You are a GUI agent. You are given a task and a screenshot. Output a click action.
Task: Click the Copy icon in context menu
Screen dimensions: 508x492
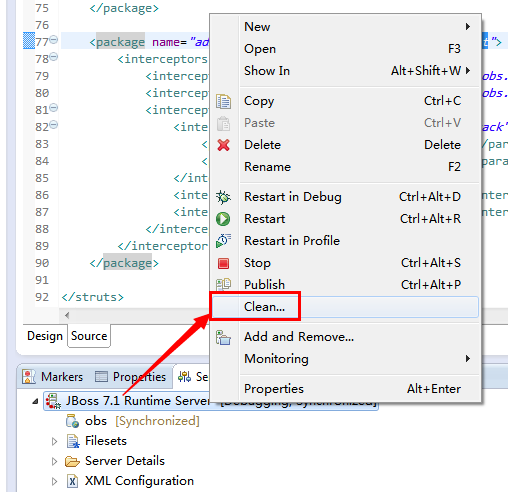click(223, 101)
